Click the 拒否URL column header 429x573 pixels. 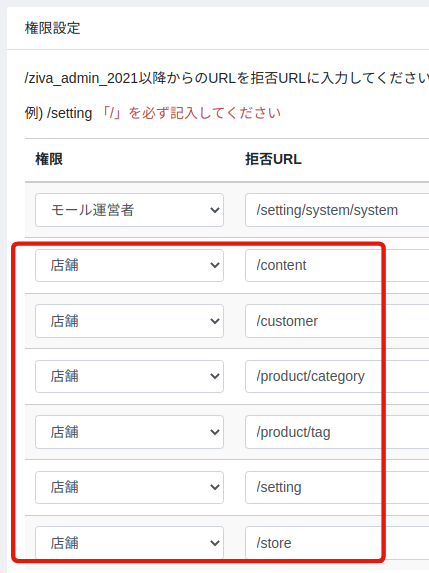pyautogui.click(x=273, y=159)
